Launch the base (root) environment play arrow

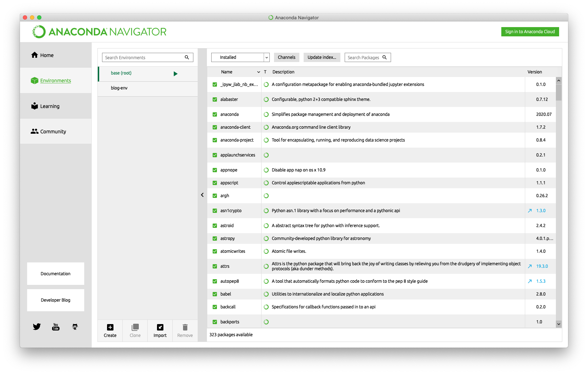175,73
